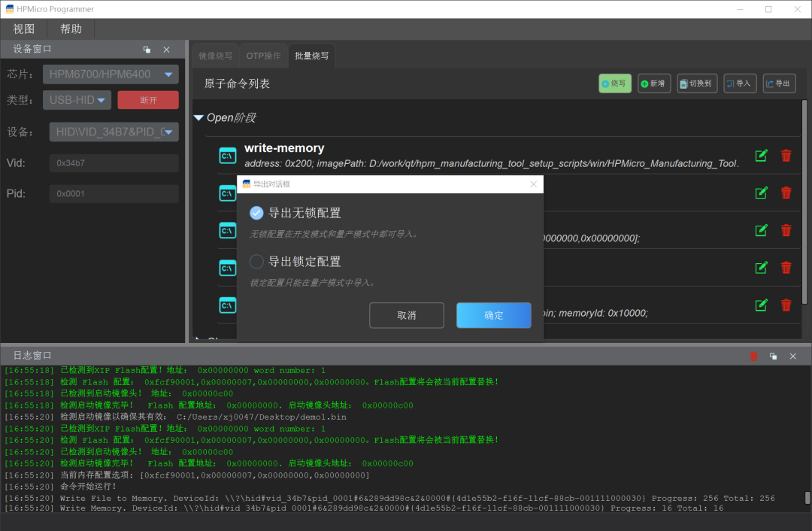Click the C:\ icon of the memoryId row
This screenshot has width=812, height=531.
pyautogui.click(x=228, y=305)
